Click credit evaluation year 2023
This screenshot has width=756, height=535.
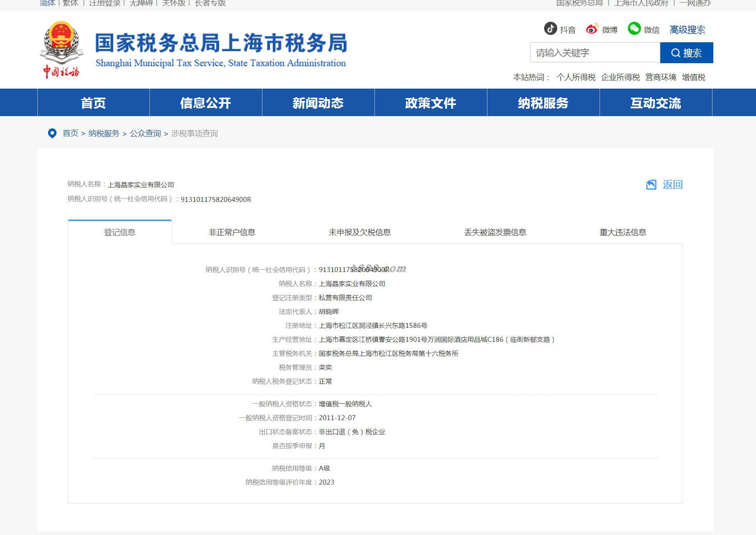coord(326,482)
